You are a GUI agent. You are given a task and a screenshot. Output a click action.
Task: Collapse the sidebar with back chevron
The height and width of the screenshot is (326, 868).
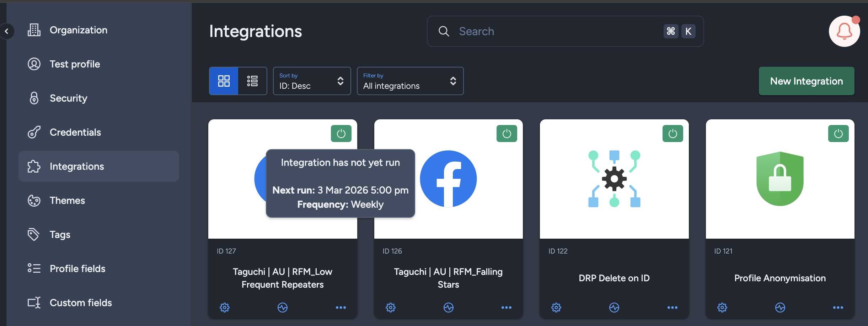click(x=7, y=31)
